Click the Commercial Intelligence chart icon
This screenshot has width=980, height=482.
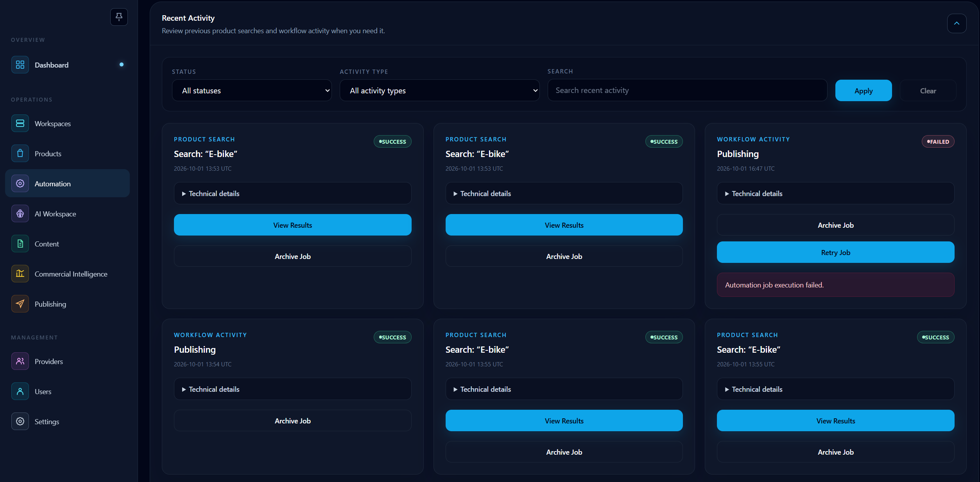(20, 274)
